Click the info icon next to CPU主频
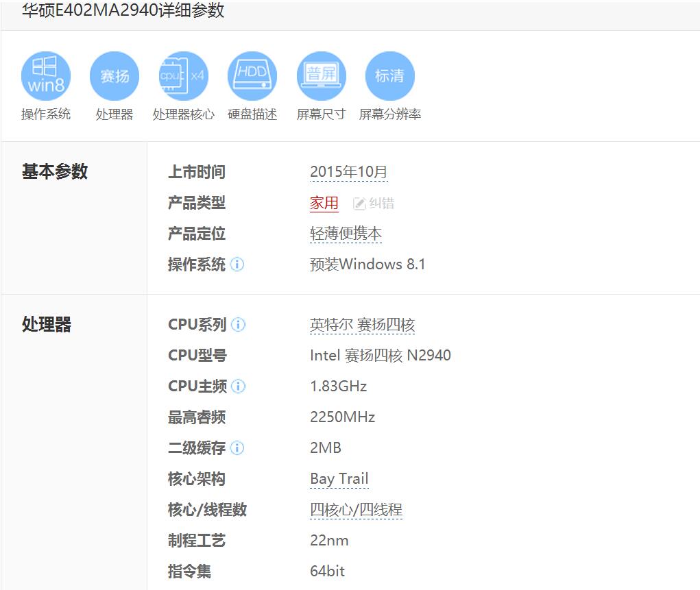 [239, 386]
